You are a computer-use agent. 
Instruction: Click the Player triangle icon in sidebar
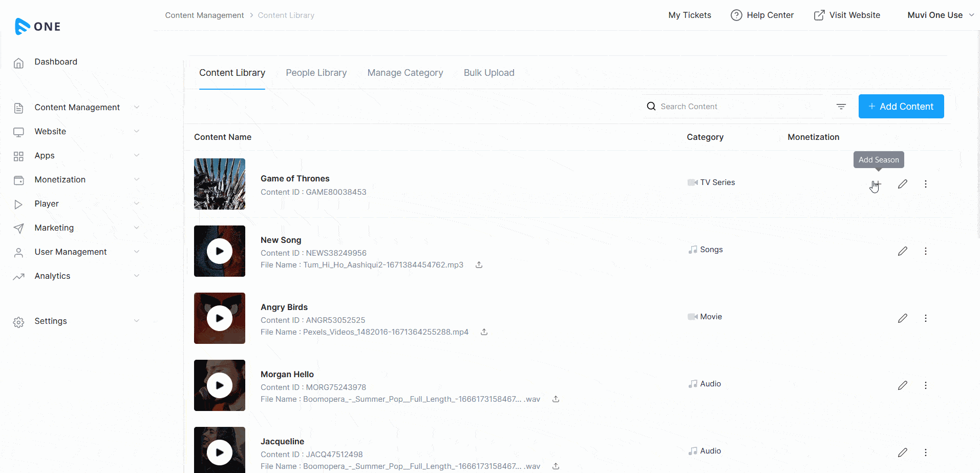pos(19,204)
